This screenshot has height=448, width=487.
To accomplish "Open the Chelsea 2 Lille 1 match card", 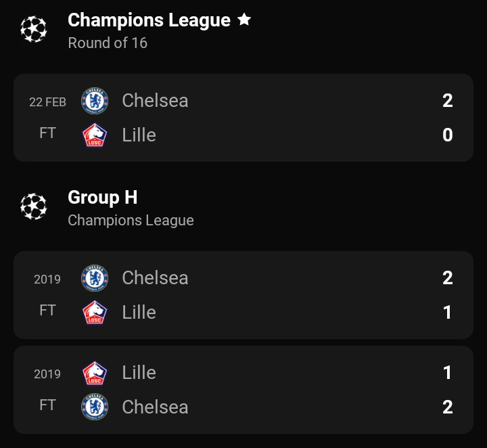I will click(x=243, y=295).
